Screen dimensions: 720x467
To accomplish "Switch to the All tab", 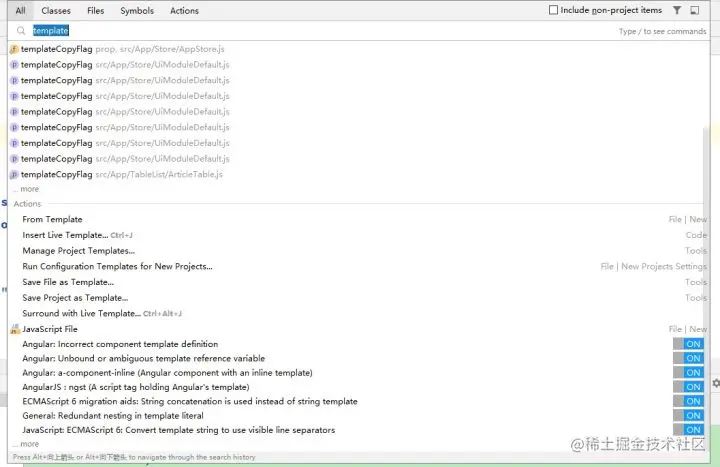I will [20, 10].
